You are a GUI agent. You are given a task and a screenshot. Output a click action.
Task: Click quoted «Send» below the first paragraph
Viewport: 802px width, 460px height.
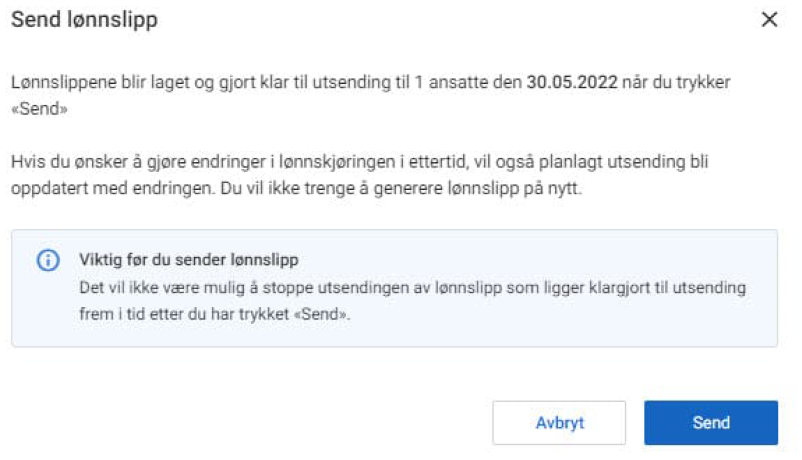40,108
